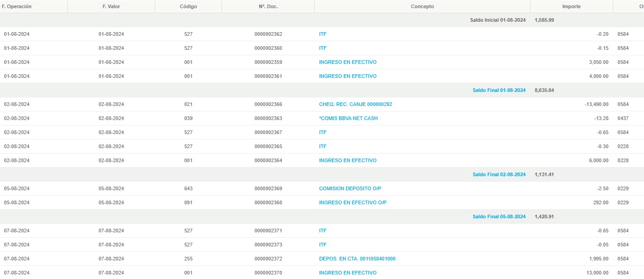Select document number 0000002366
The image size is (644, 279).
click(x=268, y=104)
